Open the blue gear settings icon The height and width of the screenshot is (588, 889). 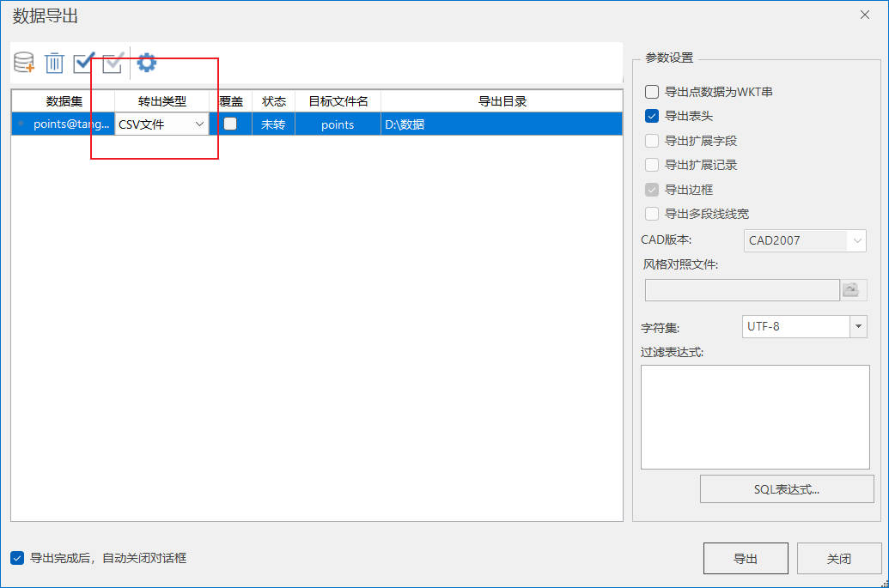tap(147, 63)
